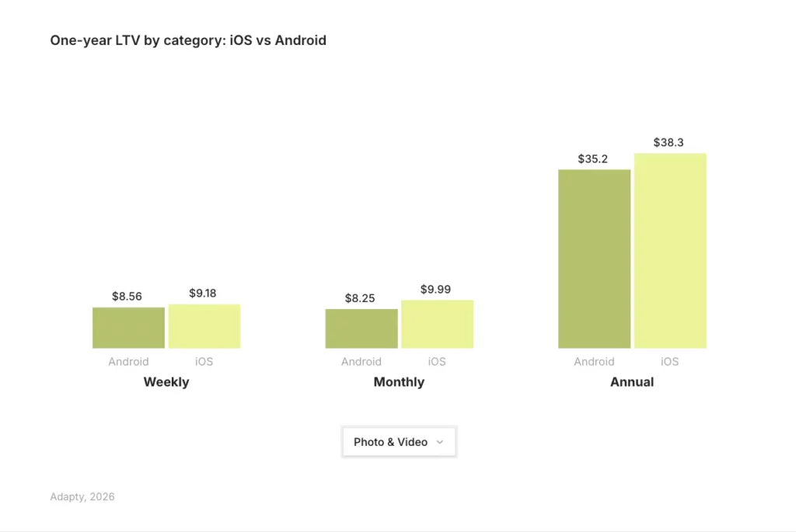
Task: Click the $8.56 value label
Action: (128, 296)
